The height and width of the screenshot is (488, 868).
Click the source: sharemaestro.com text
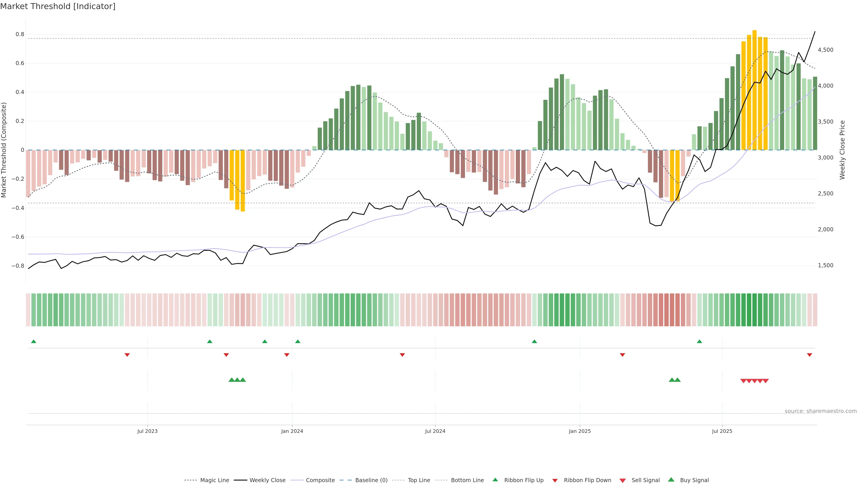pos(821,411)
